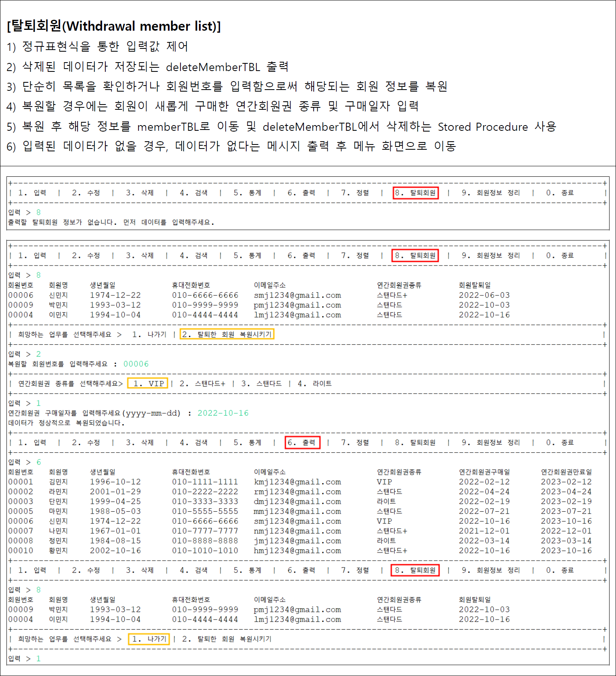Click prompt '복원할 회원번호를 입력해주세요 : 00006'
The width and height of the screenshot is (616, 676).
point(79,364)
